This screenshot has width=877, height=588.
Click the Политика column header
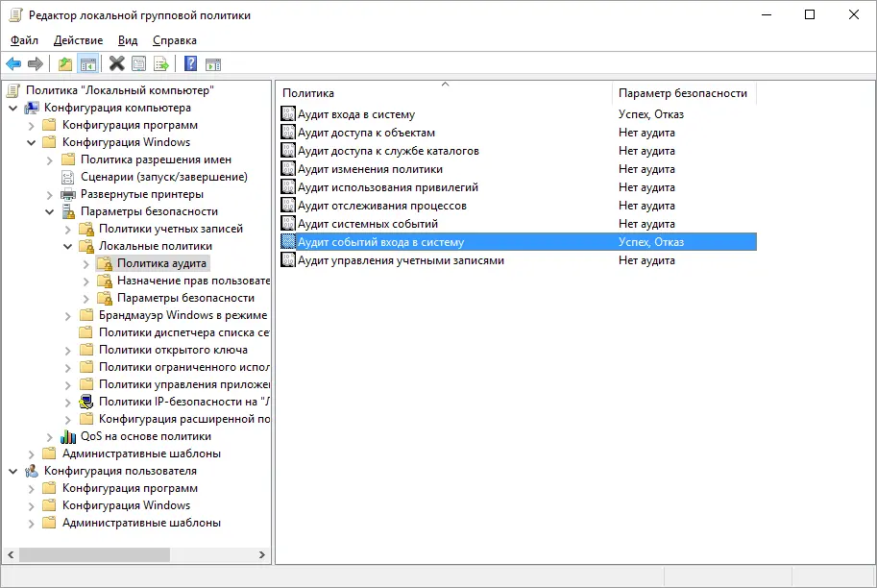(442, 93)
